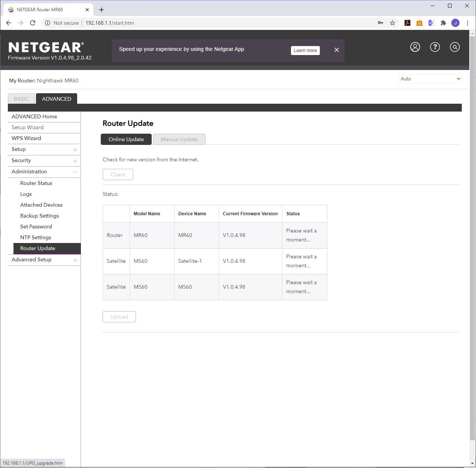Select the ADVANCED tab
The image size is (476, 468).
[57, 99]
